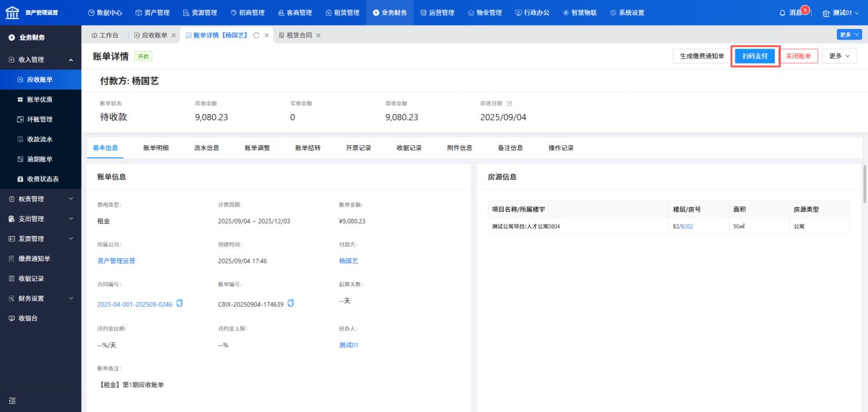Open the B202 room link
This screenshot has height=412, width=868.
coord(687,226)
